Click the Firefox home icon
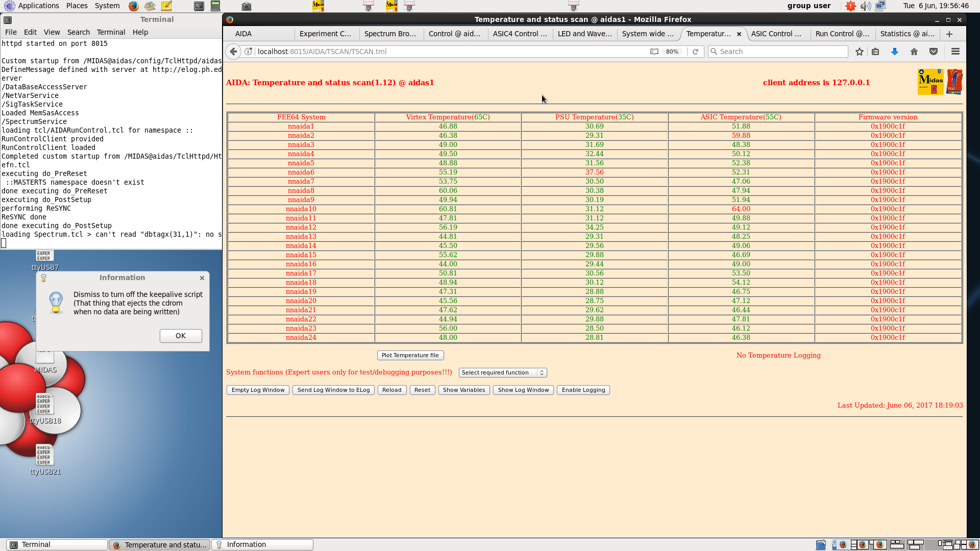 (914, 52)
